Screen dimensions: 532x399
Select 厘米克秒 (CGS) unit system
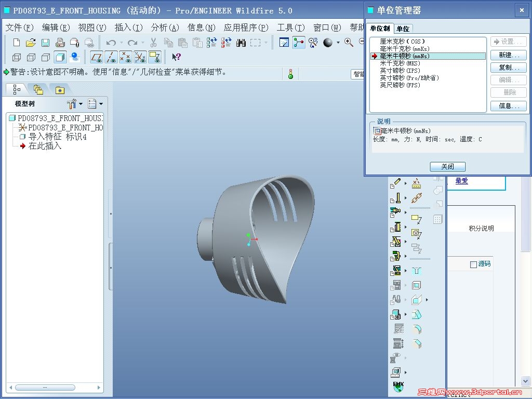point(402,42)
